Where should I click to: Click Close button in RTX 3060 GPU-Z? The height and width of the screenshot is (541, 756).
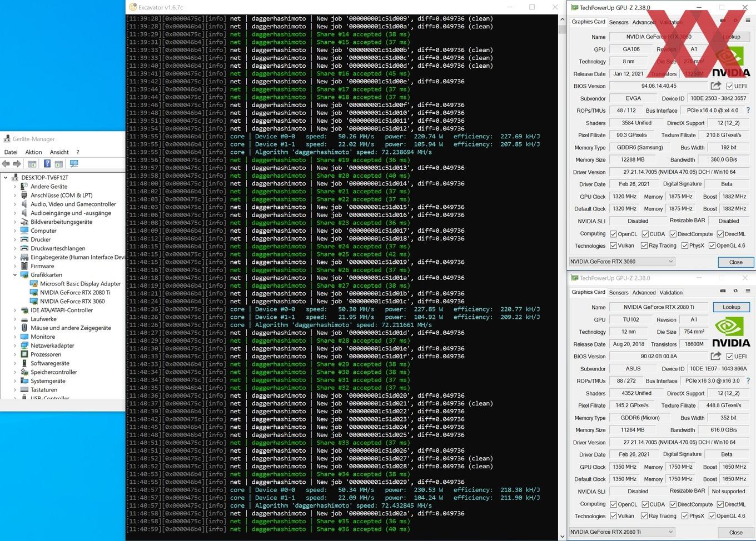pos(735,262)
